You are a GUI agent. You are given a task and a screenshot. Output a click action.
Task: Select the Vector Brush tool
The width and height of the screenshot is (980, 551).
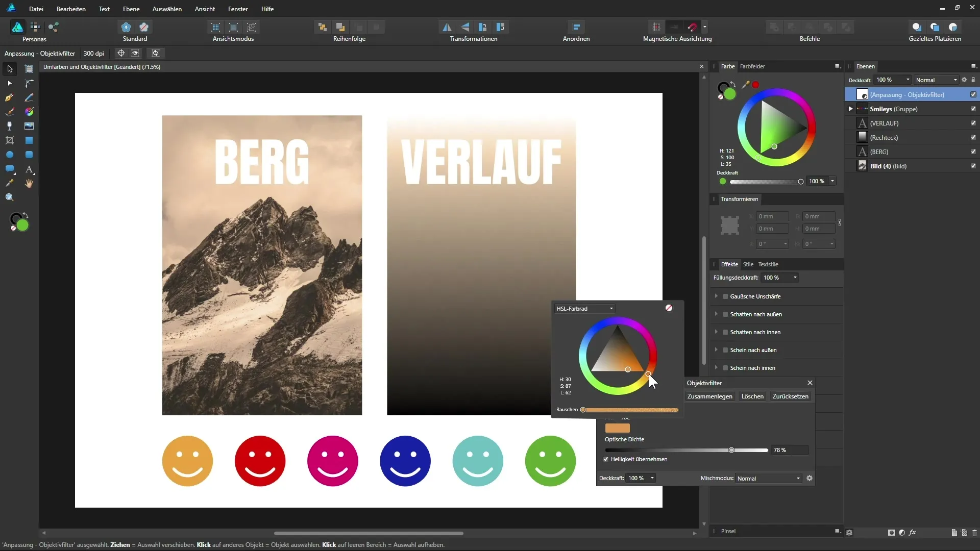[10, 112]
